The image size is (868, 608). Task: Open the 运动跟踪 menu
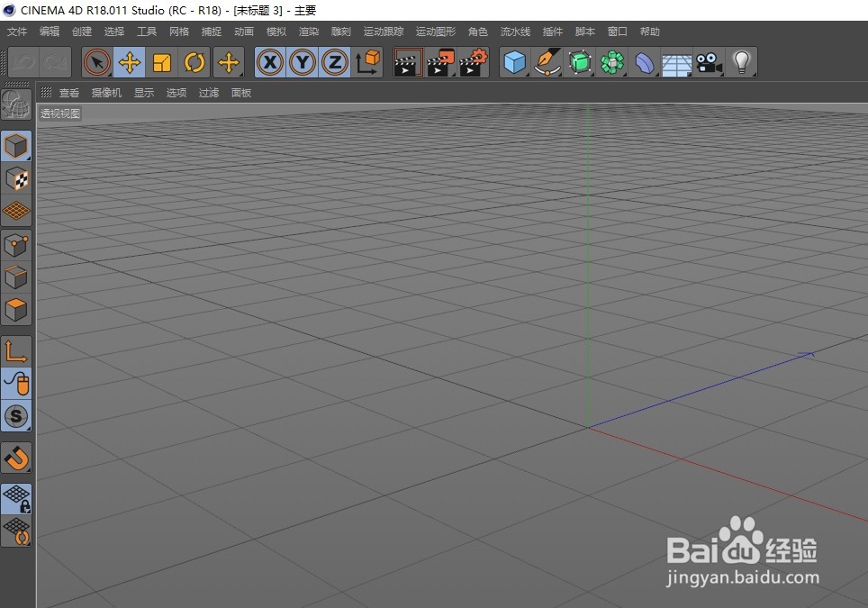[384, 32]
